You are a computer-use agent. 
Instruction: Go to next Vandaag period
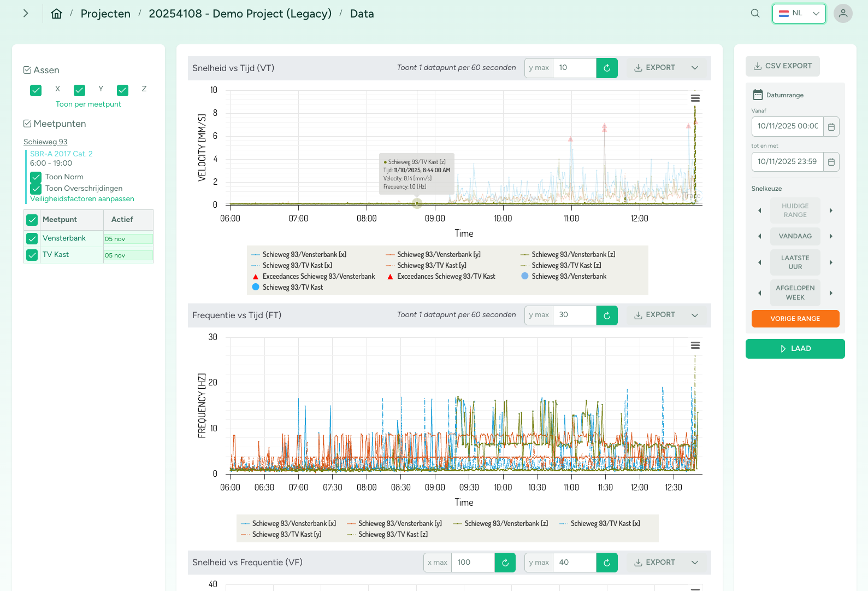click(x=831, y=236)
